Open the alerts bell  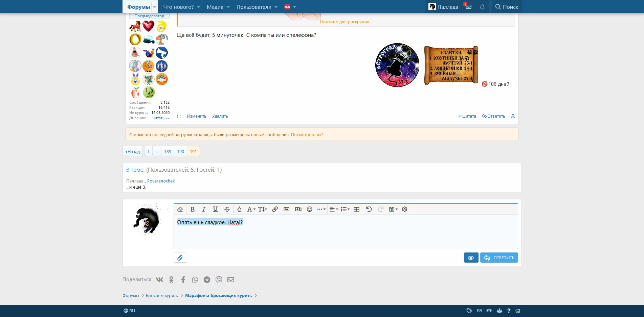coord(482,7)
